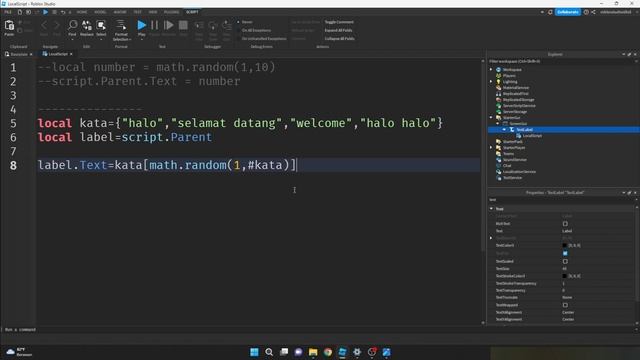Open TextColor3 color swatch
Image resolution: width=640 pixels, height=360 pixels.
564,245
